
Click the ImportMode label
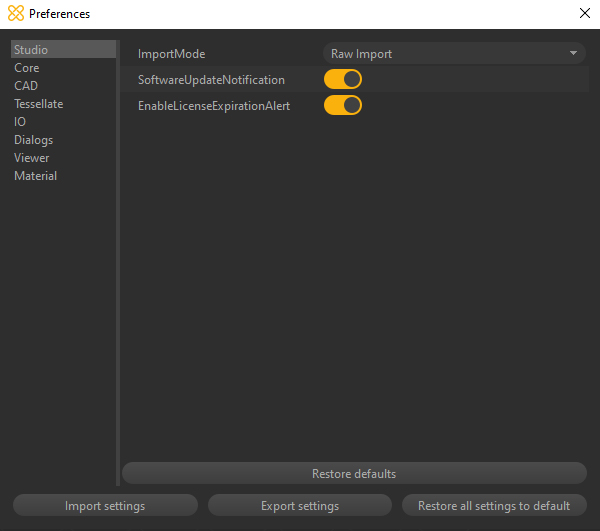(x=171, y=54)
